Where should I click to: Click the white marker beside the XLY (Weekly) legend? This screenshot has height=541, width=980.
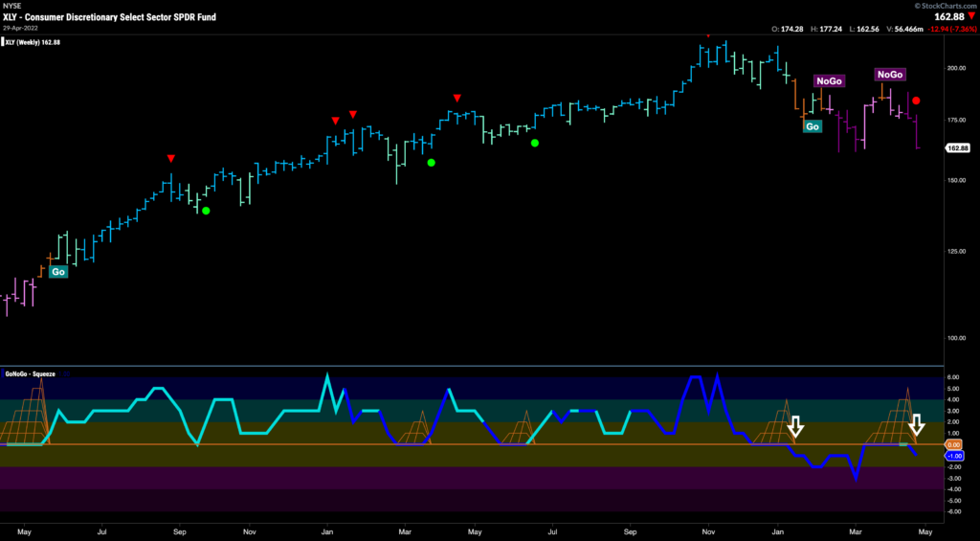click(x=3, y=42)
